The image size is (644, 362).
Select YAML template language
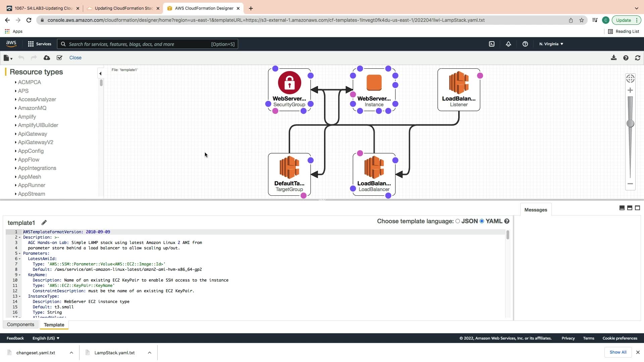(x=482, y=221)
